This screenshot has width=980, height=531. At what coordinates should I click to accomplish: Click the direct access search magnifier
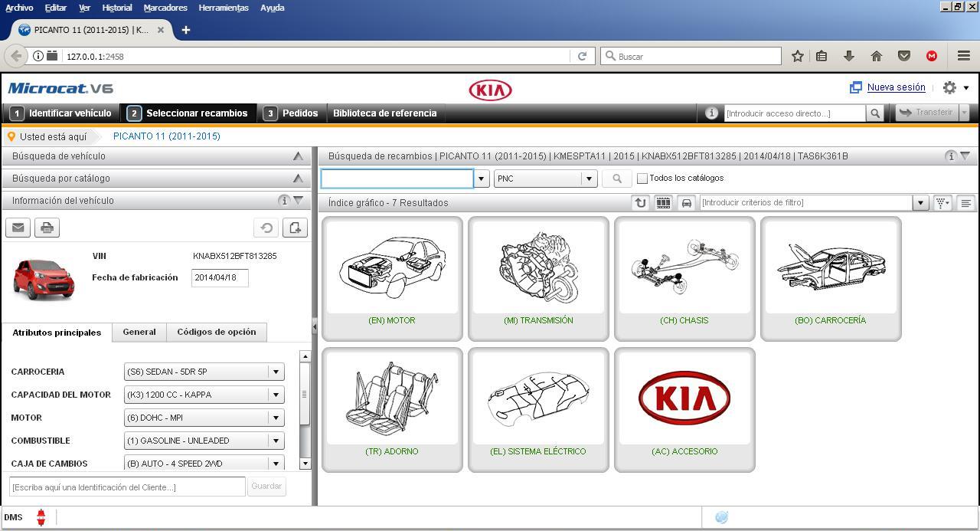875,113
